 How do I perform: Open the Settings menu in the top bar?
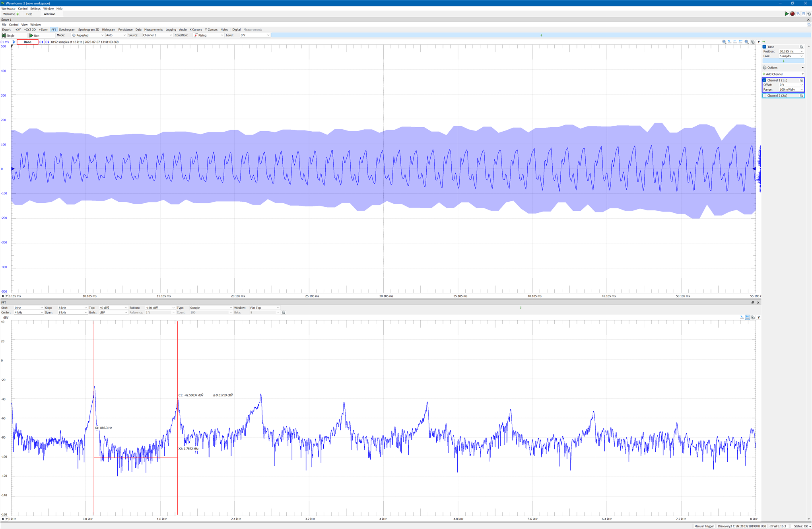click(x=35, y=9)
